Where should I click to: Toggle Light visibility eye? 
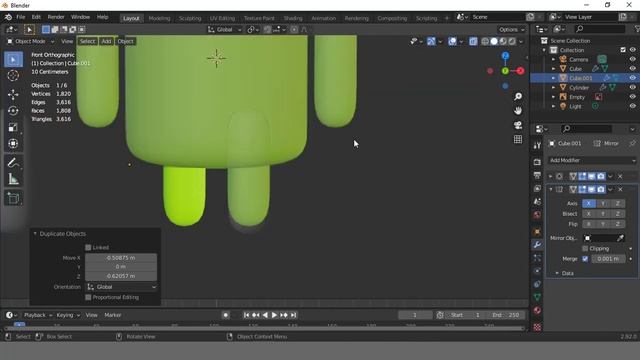[632, 106]
